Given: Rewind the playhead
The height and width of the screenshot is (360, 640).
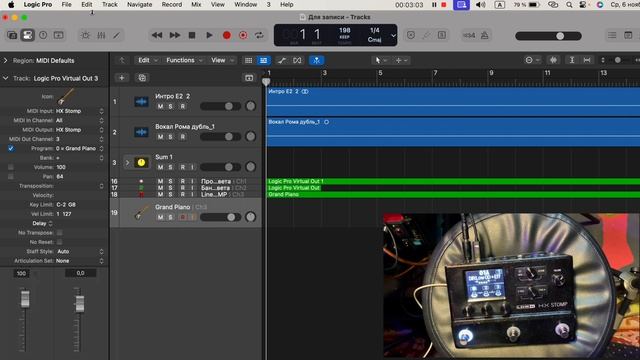Looking at the screenshot, I should click(157, 36).
